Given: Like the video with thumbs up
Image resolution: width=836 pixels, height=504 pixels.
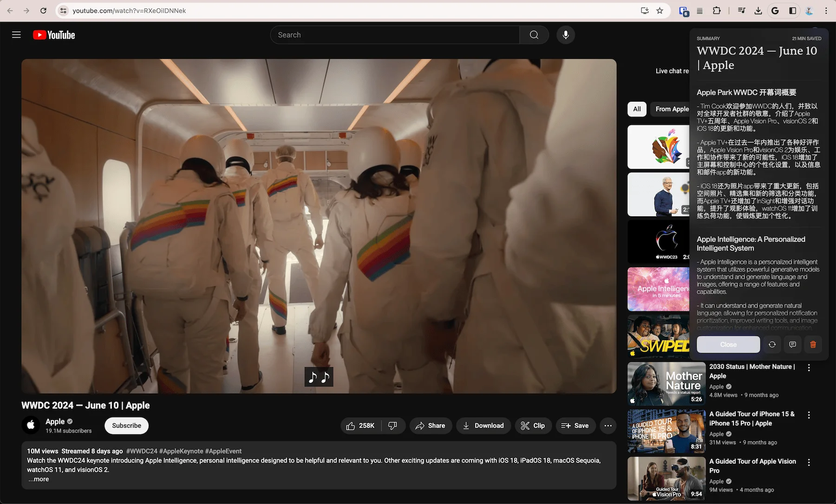Looking at the screenshot, I should (x=360, y=426).
